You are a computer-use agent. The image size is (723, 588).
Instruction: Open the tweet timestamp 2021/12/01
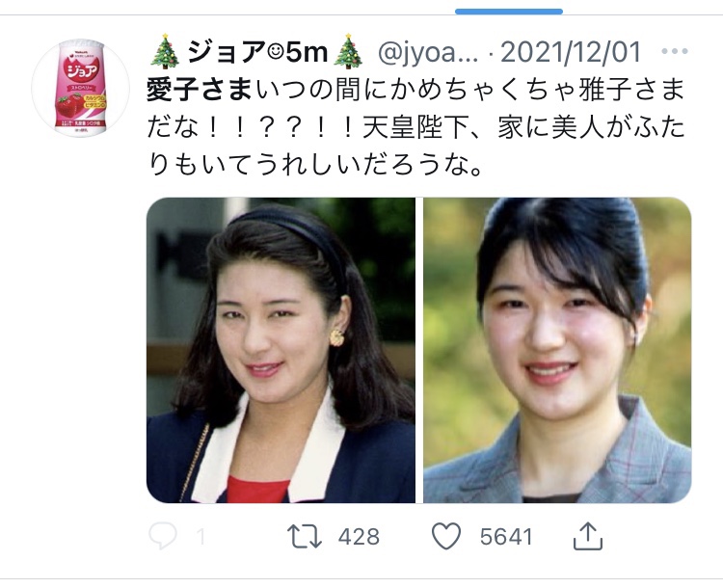point(571,52)
